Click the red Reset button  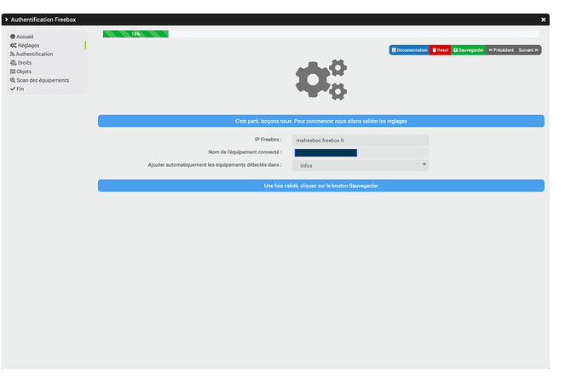[441, 50]
